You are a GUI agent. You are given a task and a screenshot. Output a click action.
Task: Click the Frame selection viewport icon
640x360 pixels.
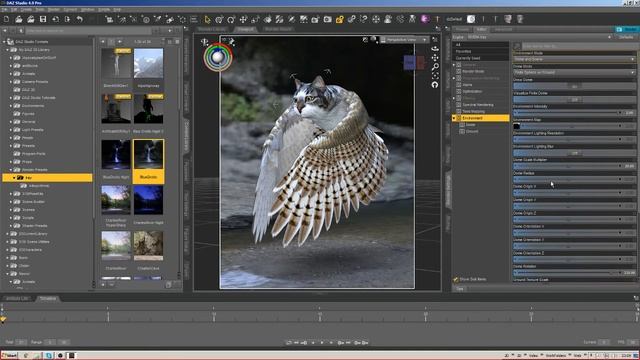[x=435, y=76]
